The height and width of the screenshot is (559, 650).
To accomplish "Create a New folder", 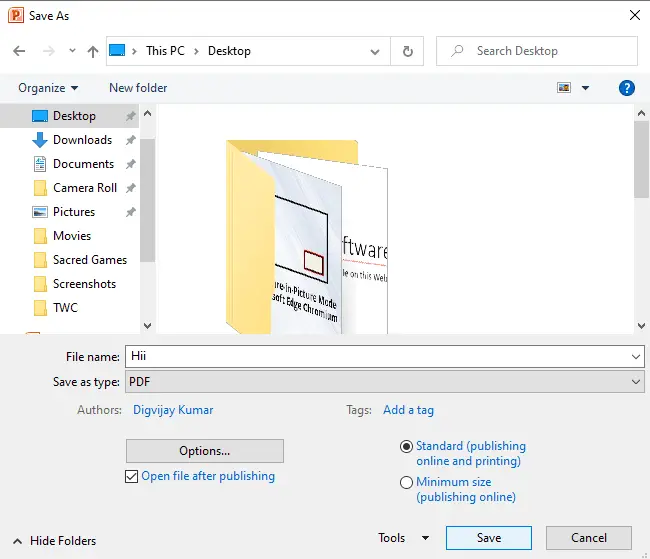I will pos(138,88).
